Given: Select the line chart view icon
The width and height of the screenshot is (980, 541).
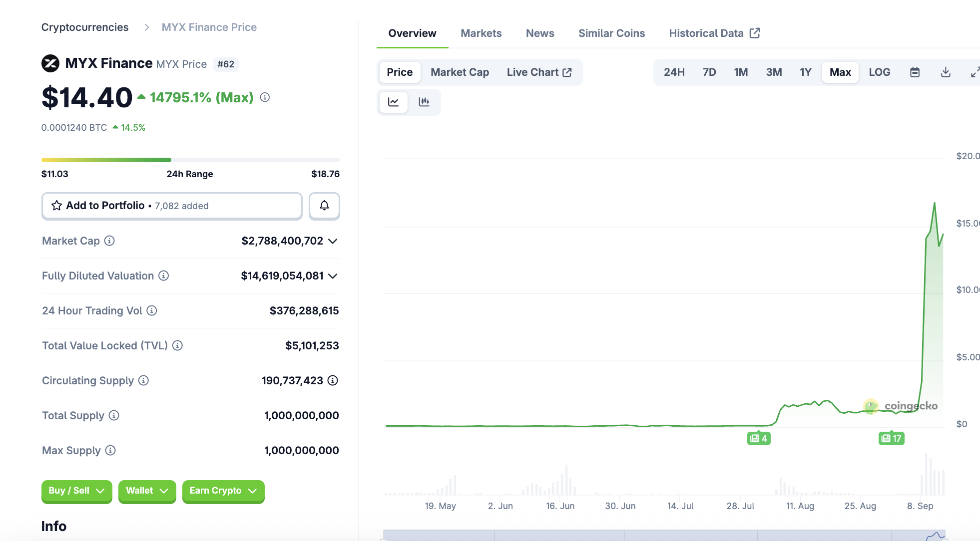Looking at the screenshot, I should coord(394,102).
